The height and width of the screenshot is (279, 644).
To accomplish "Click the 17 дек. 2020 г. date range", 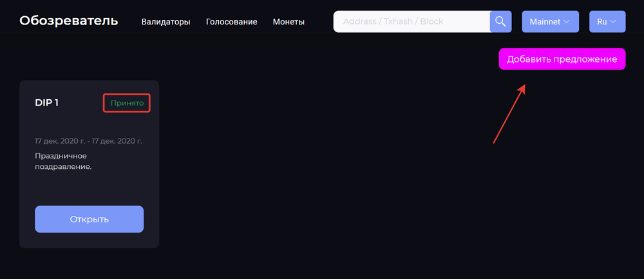I will (x=88, y=141).
